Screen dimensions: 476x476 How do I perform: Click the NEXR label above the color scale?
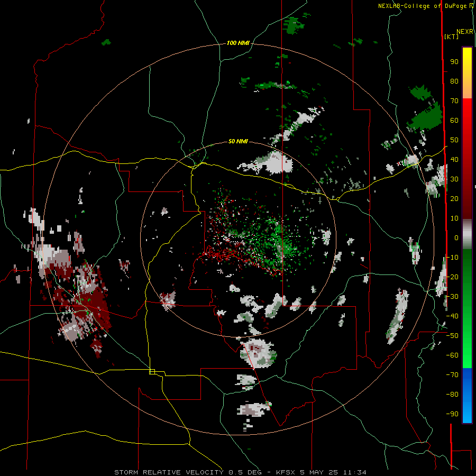click(465, 32)
